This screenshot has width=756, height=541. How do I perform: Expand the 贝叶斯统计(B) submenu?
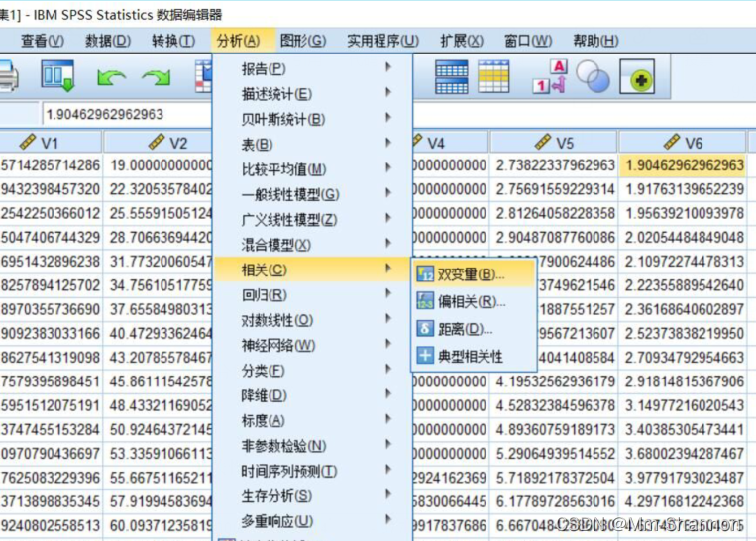(x=312, y=119)
